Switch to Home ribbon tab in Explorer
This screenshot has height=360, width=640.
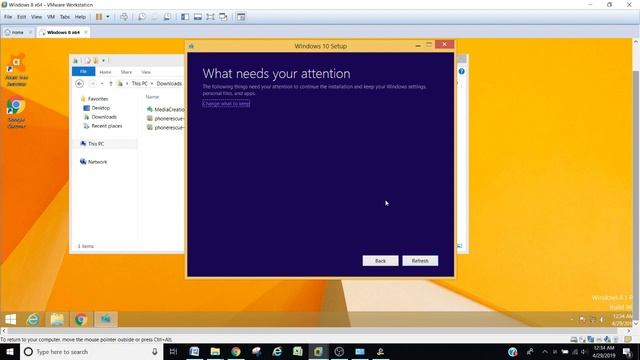click(105, 72)
